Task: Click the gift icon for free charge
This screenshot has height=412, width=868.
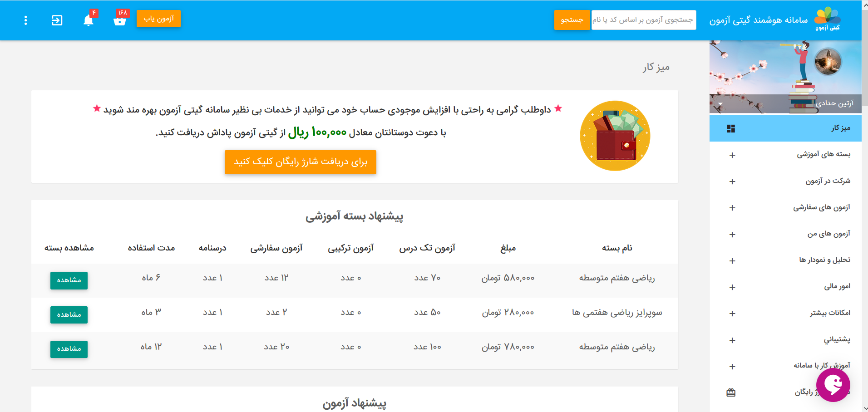Action: [731, 392]
